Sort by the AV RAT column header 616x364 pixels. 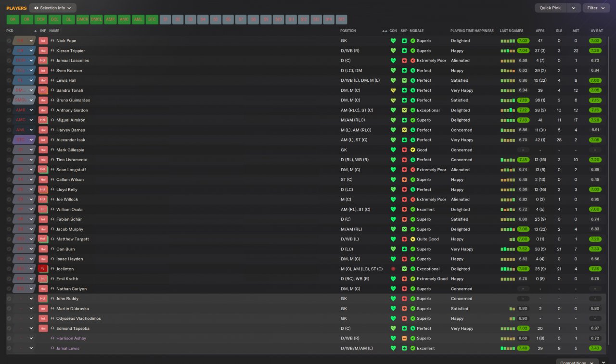click(597, 31)
